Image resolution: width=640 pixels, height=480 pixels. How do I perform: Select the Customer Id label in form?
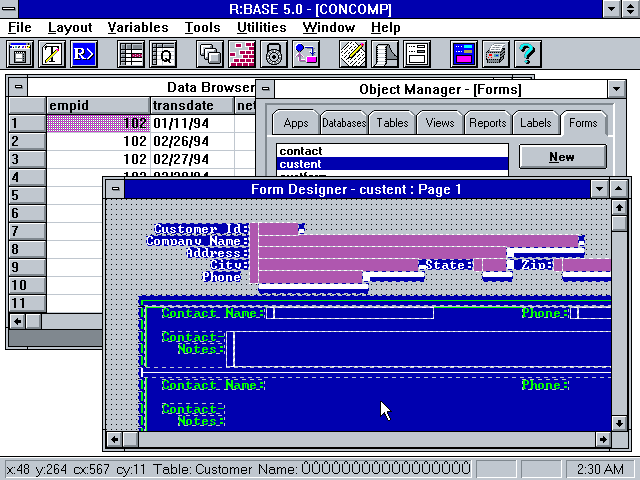coord(201,229)
